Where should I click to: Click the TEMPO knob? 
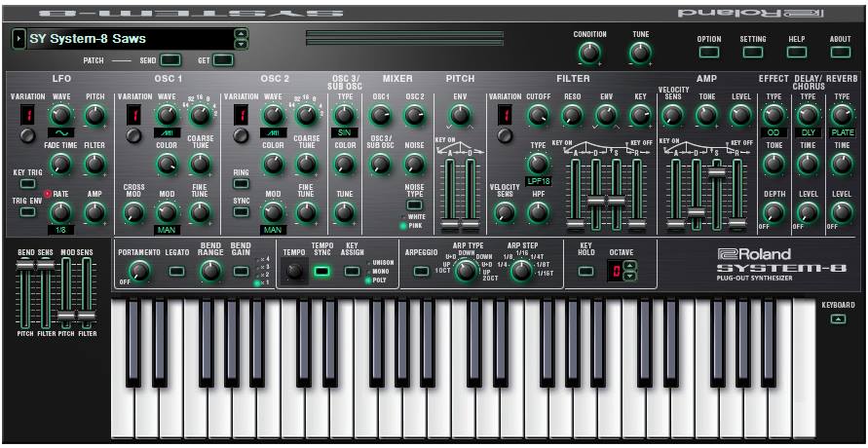[294, 271]
